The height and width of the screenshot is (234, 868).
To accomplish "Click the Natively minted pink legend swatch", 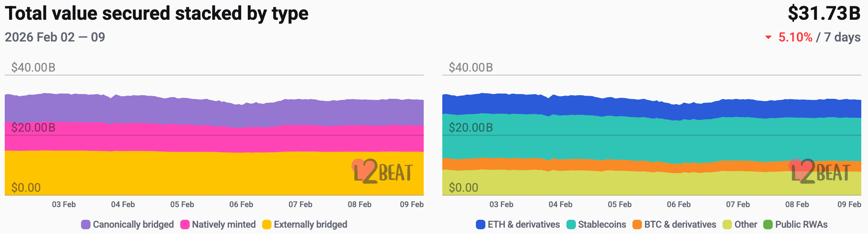I will (185, 225).
